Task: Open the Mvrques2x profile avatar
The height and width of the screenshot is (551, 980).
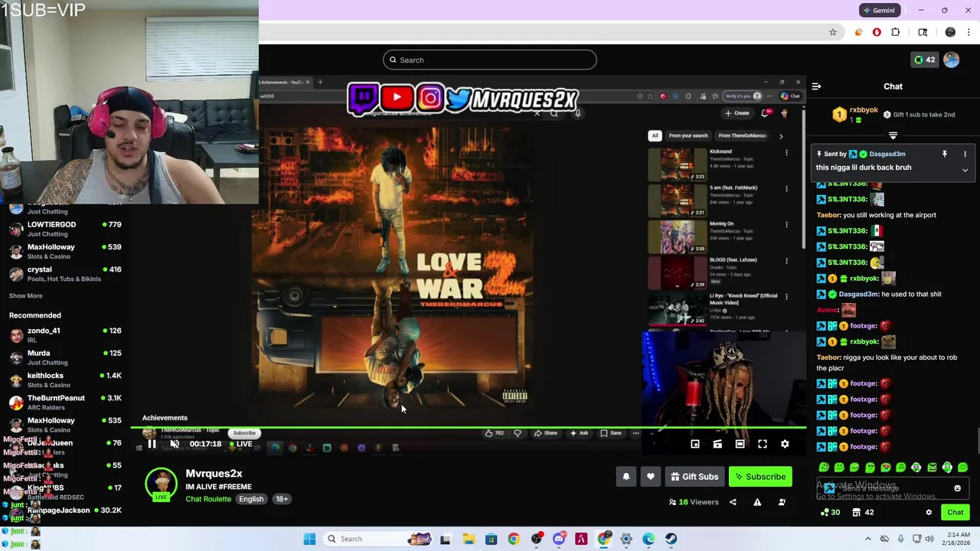Action: (x=161, y=484)
